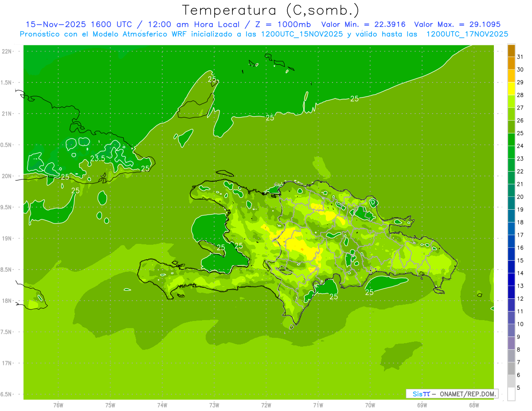
Task: Click the '20N' latitude axis label
Action: coord(7,176)
